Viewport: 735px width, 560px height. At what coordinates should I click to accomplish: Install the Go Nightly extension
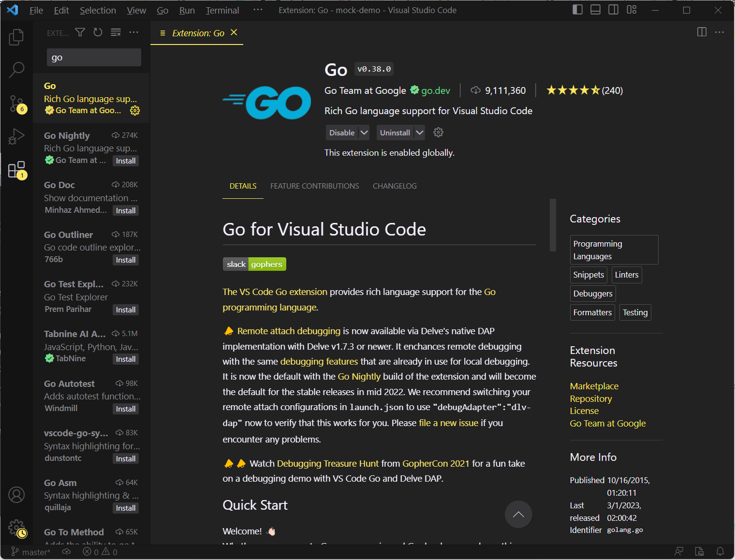pos(126,161)
